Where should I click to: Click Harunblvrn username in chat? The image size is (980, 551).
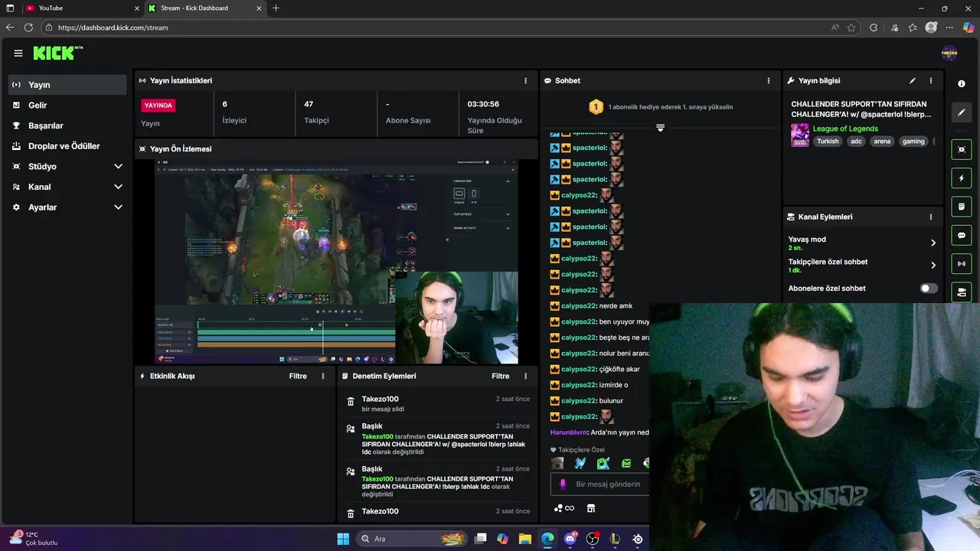(569, 432)
